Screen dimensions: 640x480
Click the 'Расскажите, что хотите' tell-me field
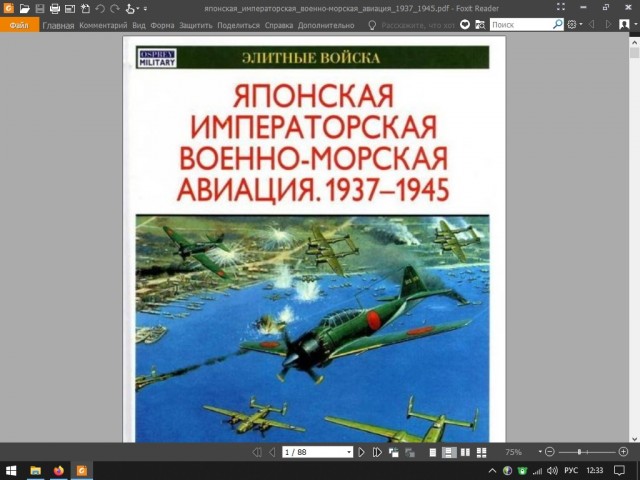[x=418, y=25]
